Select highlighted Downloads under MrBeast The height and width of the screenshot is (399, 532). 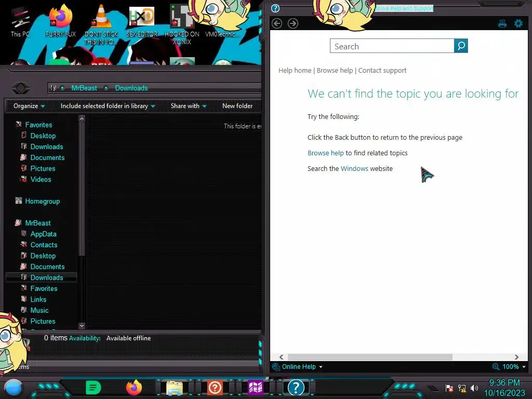[x=42, y=277]
